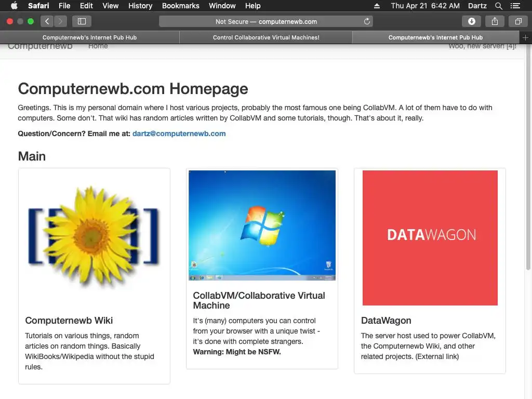Reload the page with the refresh icon

pos(367,21)
